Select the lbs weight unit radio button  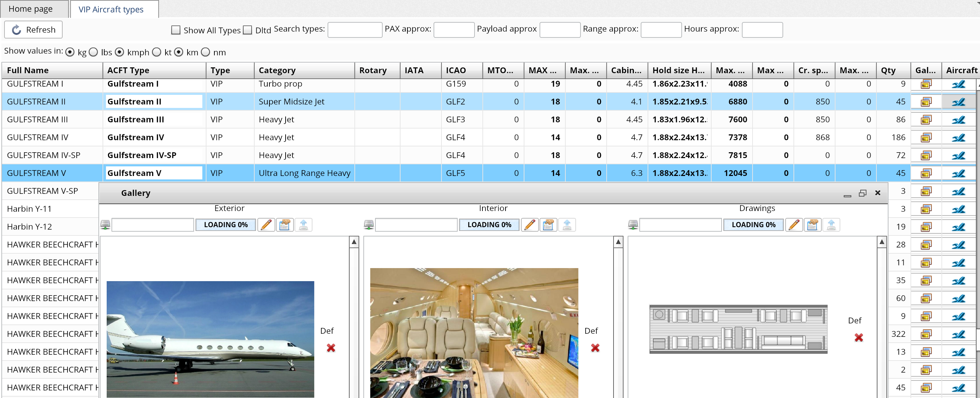point(94,53)
